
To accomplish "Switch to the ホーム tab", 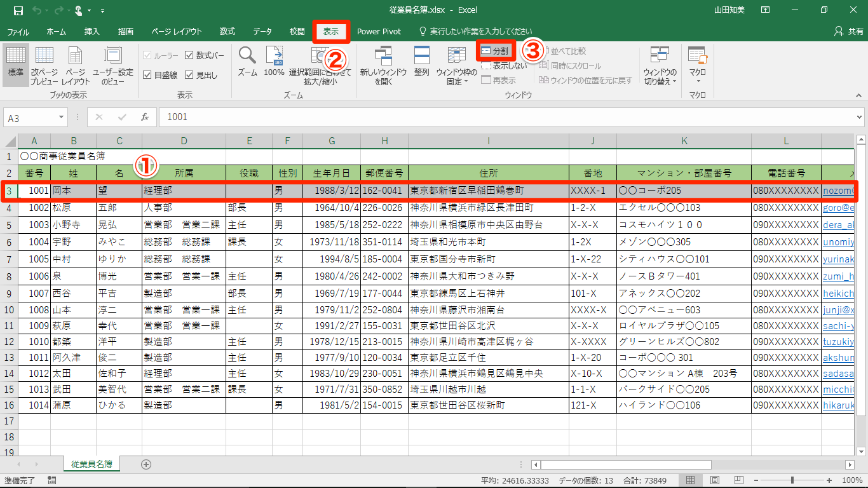I will point(57,31).
